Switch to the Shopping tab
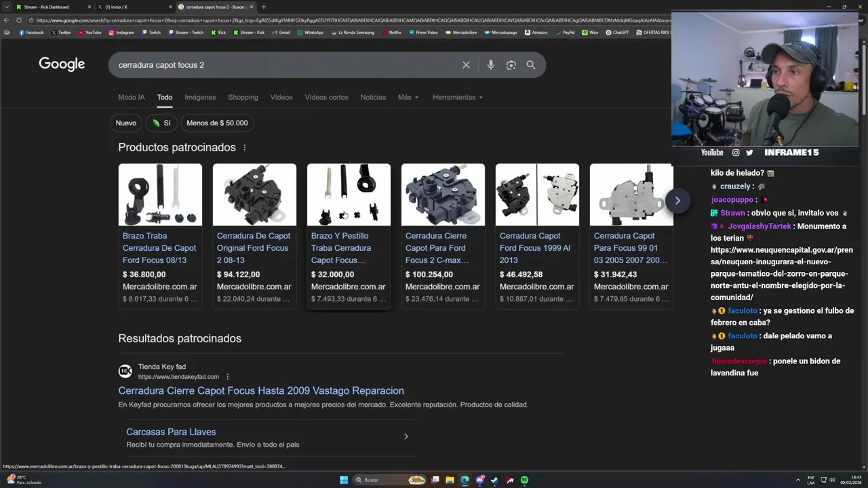The image size is (868, 488). pos(243,97)
